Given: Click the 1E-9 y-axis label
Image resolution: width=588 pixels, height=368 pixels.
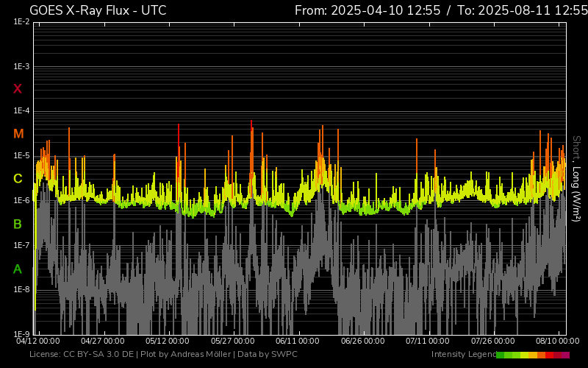Looking at the screenshot, I should click(21, 333).
